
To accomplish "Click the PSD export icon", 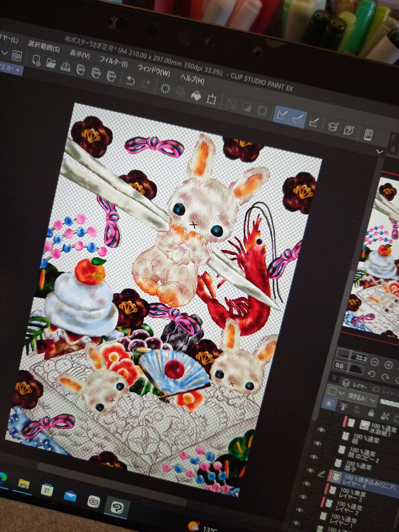I will (111, 76).
